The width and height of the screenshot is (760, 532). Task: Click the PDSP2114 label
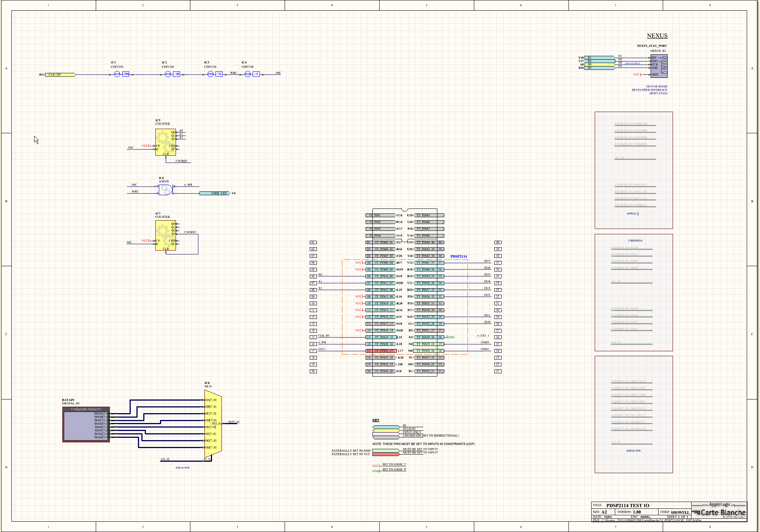tap(459, 257)
